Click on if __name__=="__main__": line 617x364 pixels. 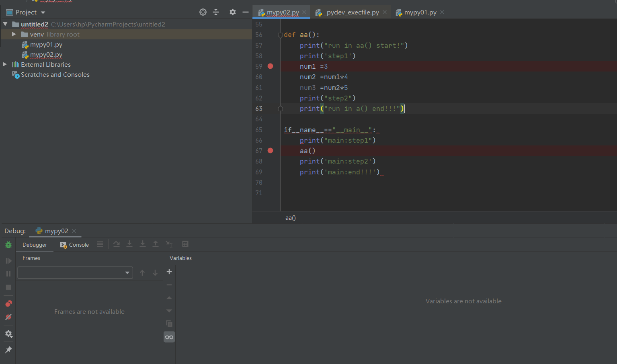(330, 130)
